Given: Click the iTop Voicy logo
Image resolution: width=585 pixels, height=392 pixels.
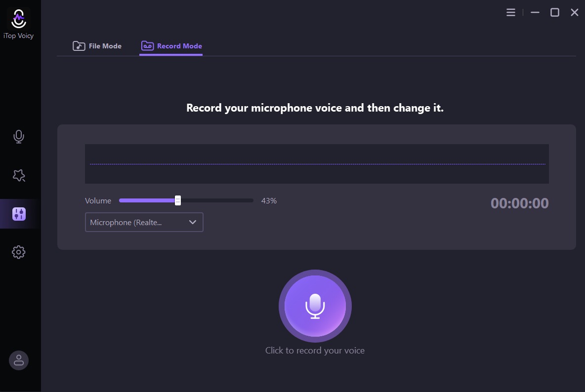Looking at the screenshot, I should click(x=18, y=20).
